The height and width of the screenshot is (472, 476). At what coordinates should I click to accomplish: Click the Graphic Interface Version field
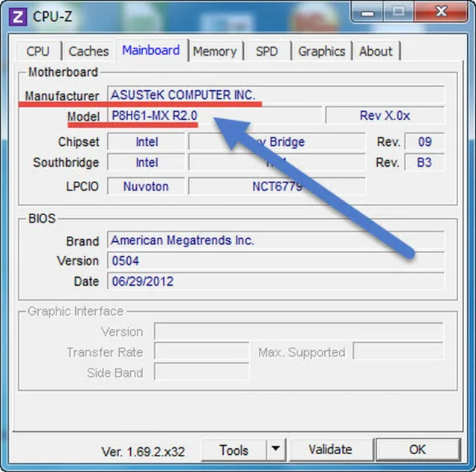[299, 331]
